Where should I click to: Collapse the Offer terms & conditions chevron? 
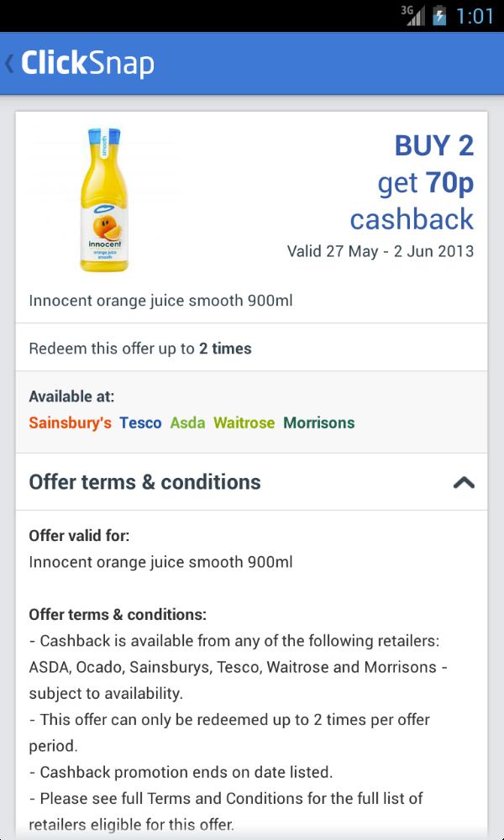(463, 482)
